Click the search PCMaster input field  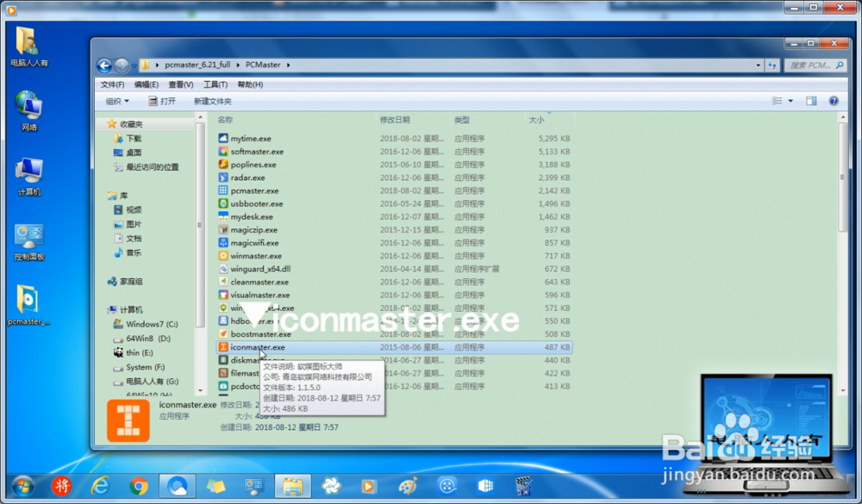(815, 65)
